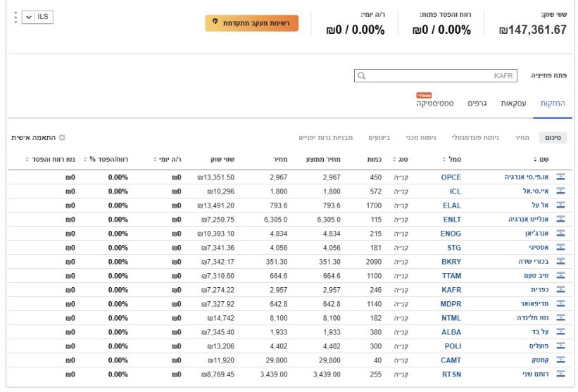The image size is (578, 392).
Task: Select the ניתוח טכני view
Action: point(420,138)
